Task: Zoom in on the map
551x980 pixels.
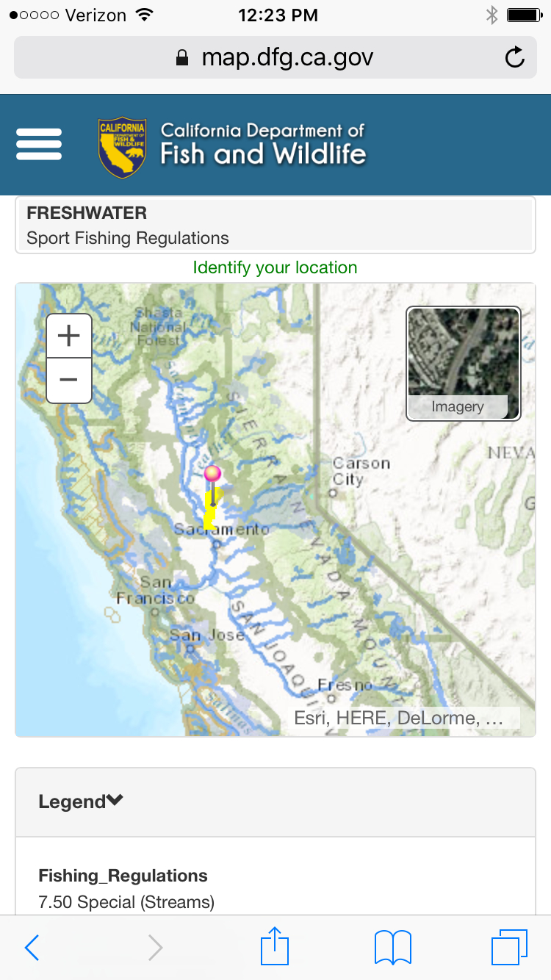Action: click(69, 336)
